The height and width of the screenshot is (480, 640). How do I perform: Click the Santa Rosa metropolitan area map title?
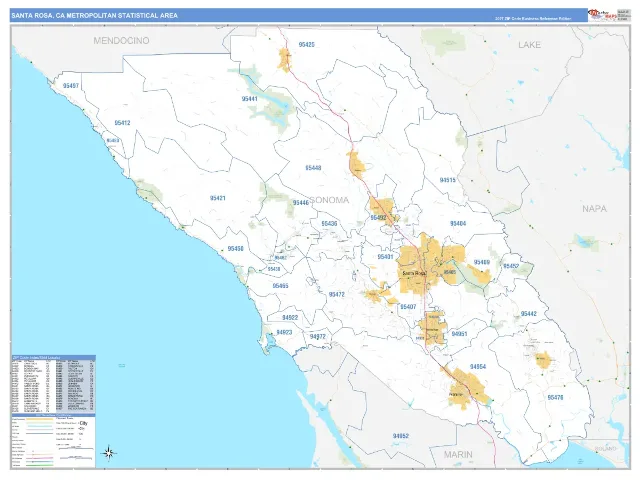coord(94,16)
